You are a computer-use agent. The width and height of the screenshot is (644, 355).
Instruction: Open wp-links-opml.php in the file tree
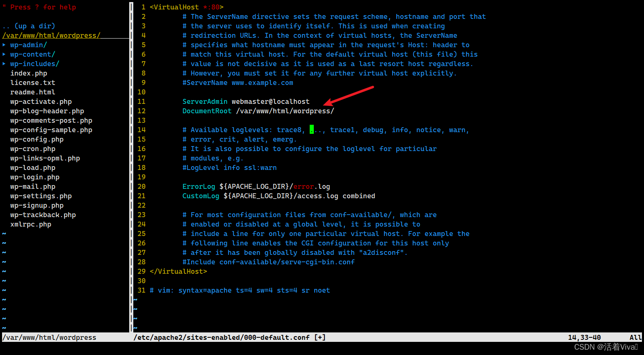coord(45,158)
